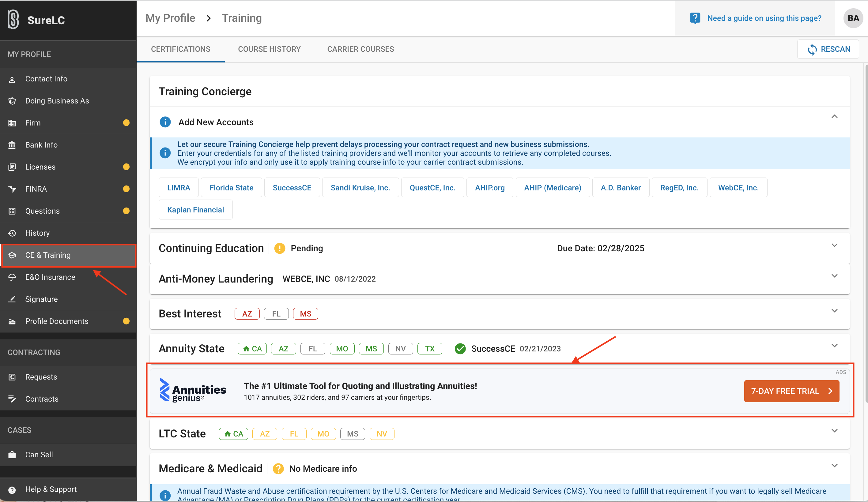Expand the LTC State section

[835, 431]
